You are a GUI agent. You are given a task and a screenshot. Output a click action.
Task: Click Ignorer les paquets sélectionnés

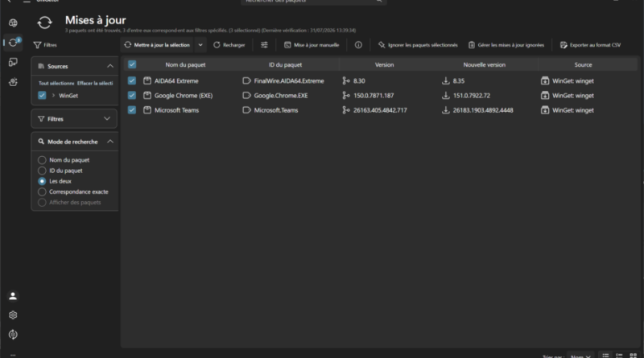point(418,45)
